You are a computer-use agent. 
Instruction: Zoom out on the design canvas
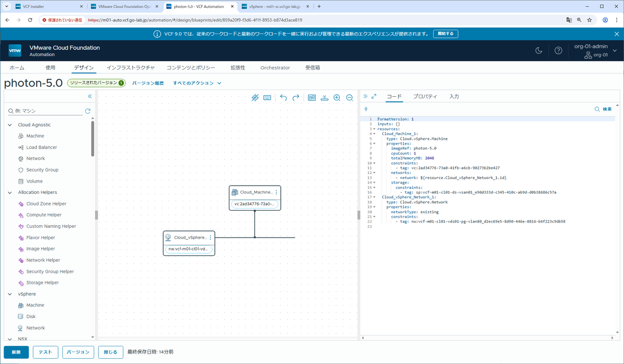pos(349,97)
